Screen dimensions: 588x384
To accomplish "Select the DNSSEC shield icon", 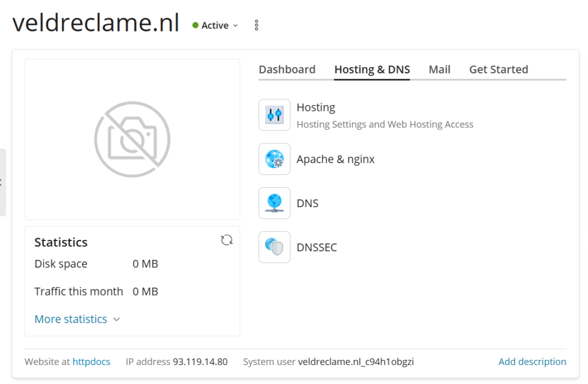I will [274, 247].
